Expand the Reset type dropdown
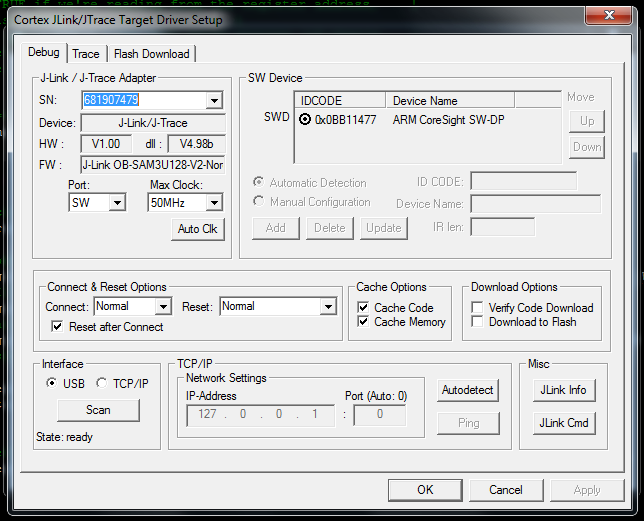This screenshot has height=521, width=644. pos(328,307)
